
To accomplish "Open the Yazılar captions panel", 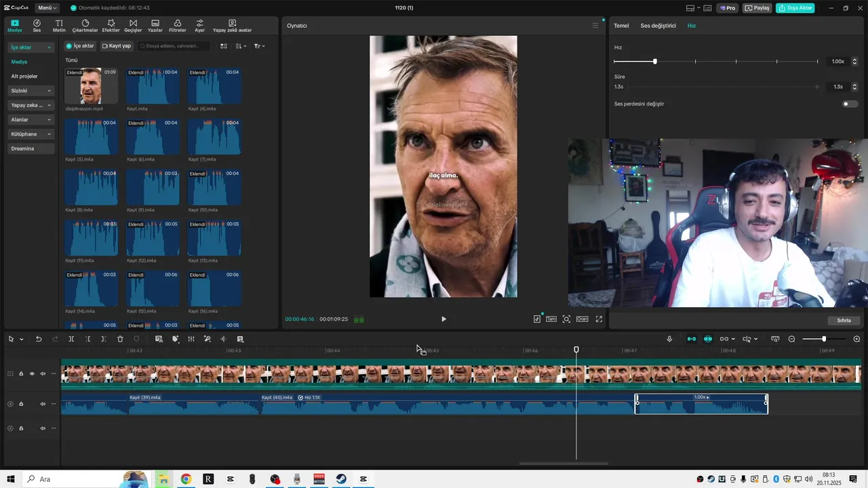I will point(155,26).
